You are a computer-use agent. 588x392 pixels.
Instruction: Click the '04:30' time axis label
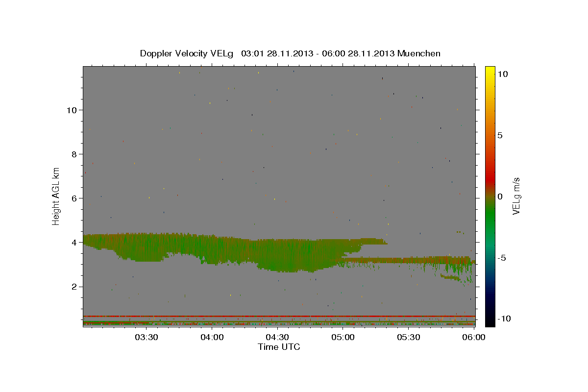click(277, 337)
